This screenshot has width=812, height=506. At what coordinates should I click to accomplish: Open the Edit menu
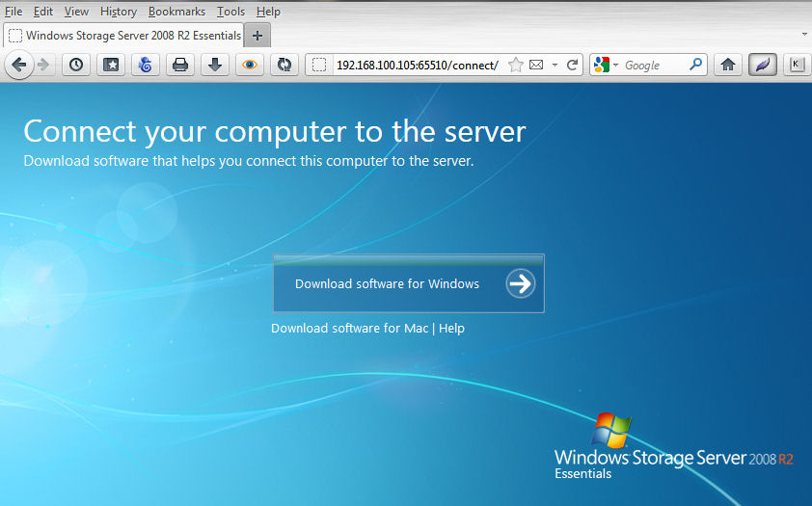(x=43, y=12)
